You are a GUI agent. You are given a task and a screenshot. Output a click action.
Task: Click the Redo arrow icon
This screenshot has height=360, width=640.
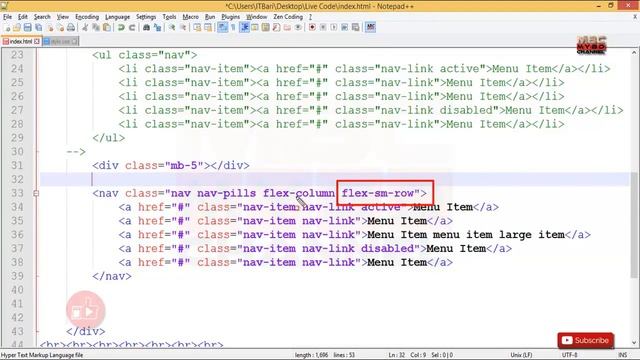click(x=132, y=27)
